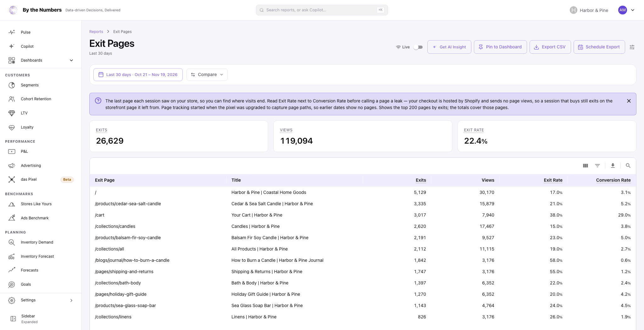Open the date range picker
The image size is (644, 330).
pos(138,75)
